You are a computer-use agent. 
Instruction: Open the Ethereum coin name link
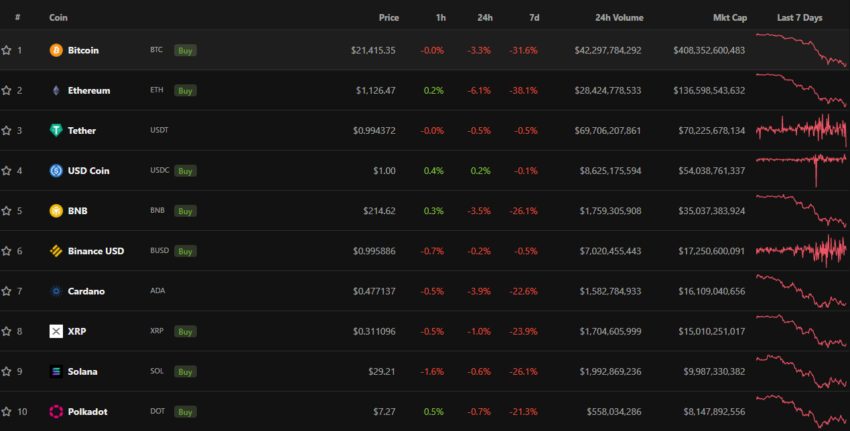click(x=89, y=91)
